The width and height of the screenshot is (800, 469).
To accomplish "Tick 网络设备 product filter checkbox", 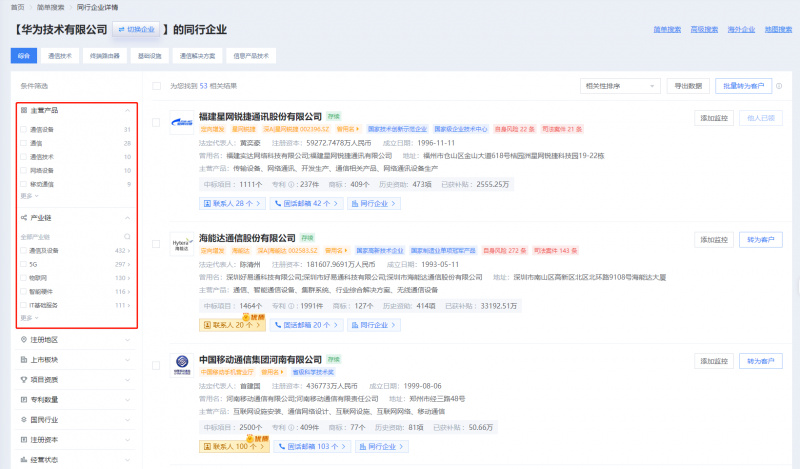I will click(x=23, y=170).
